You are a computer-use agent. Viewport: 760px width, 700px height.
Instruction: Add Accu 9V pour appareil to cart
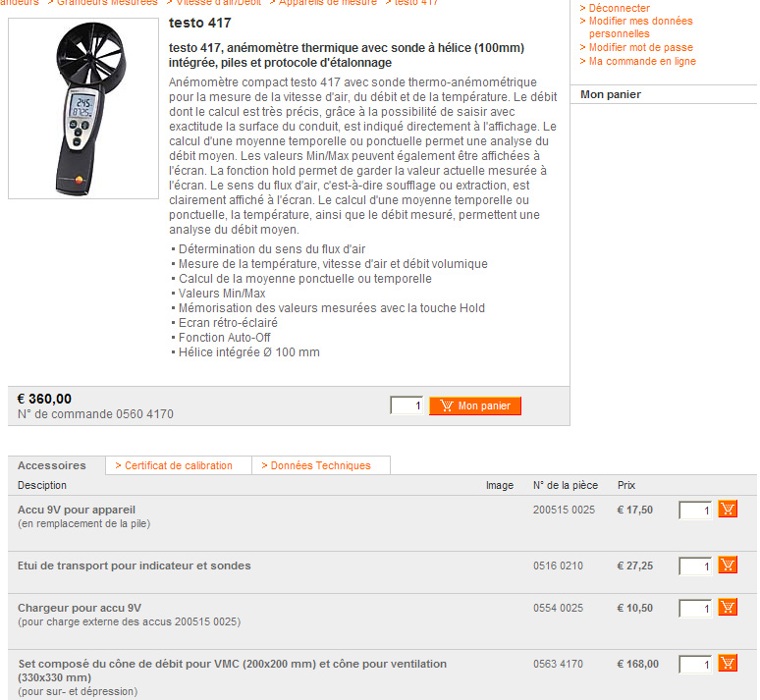tap(728, 509)
